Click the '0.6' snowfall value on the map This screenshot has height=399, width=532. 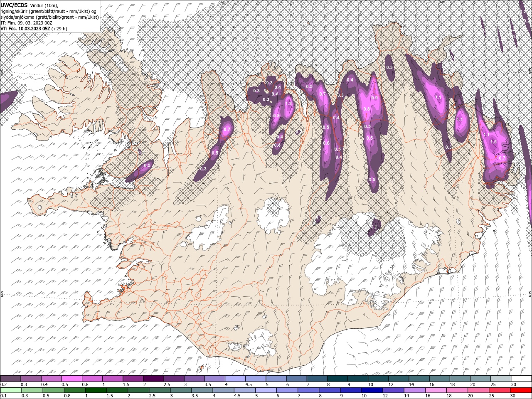[x=326, y=143]
